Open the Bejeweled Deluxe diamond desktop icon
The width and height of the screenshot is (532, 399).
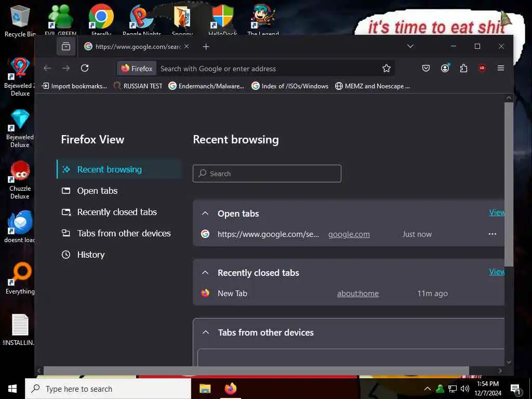20,128
